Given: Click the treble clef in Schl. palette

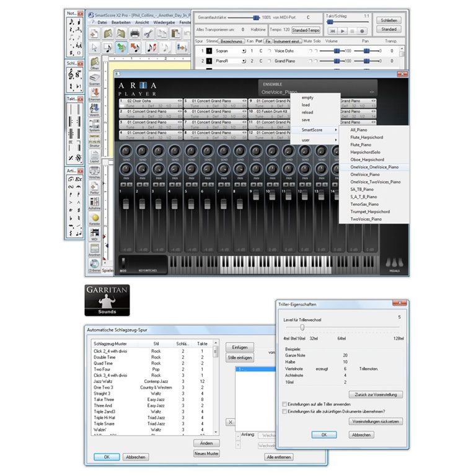Looking at the screenshot, I should pyautogui.click(x=71, y=74).
